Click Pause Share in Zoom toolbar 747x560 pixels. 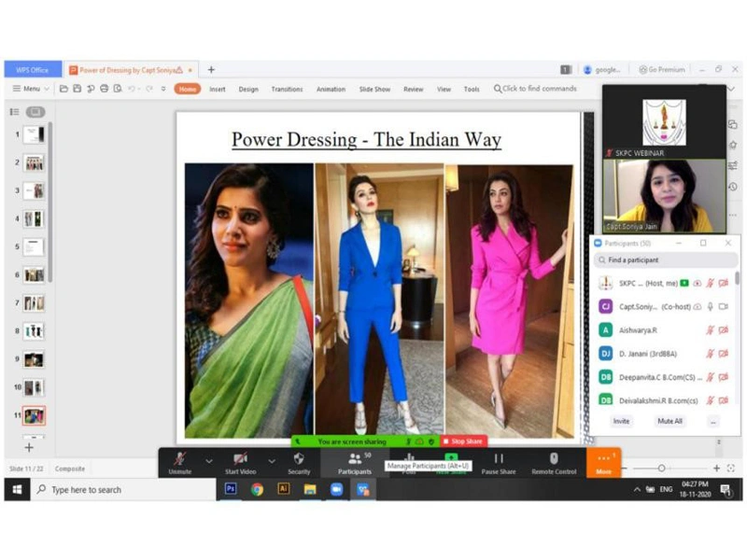[x=499, y=463]
